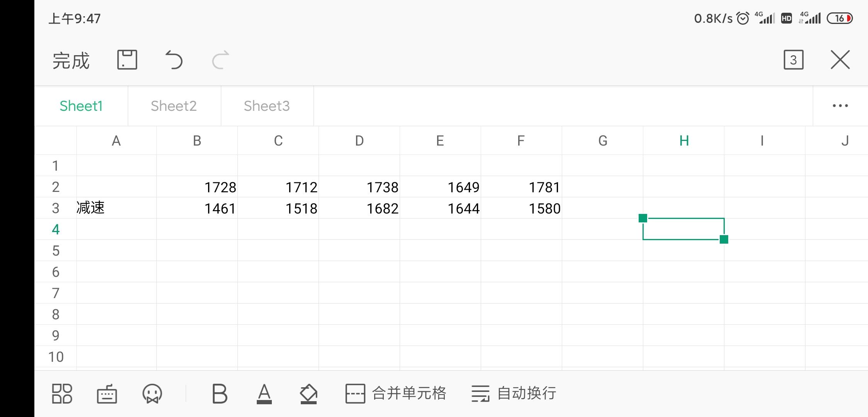Viewport: 868px width, 417px height.
Task: Select column B header
Action: [197, 141]
